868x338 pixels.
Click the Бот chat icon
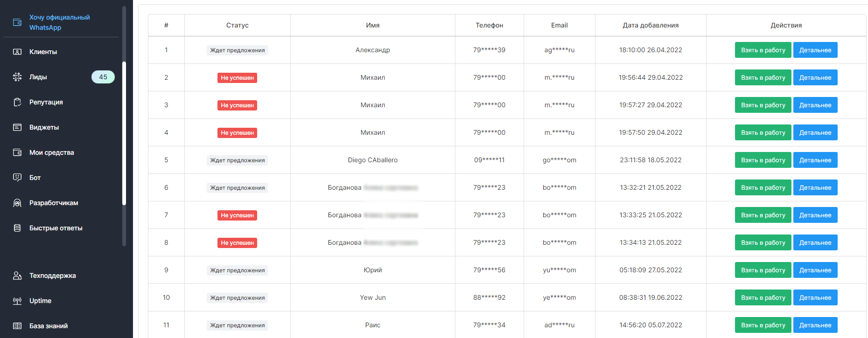tap(17, 178)
